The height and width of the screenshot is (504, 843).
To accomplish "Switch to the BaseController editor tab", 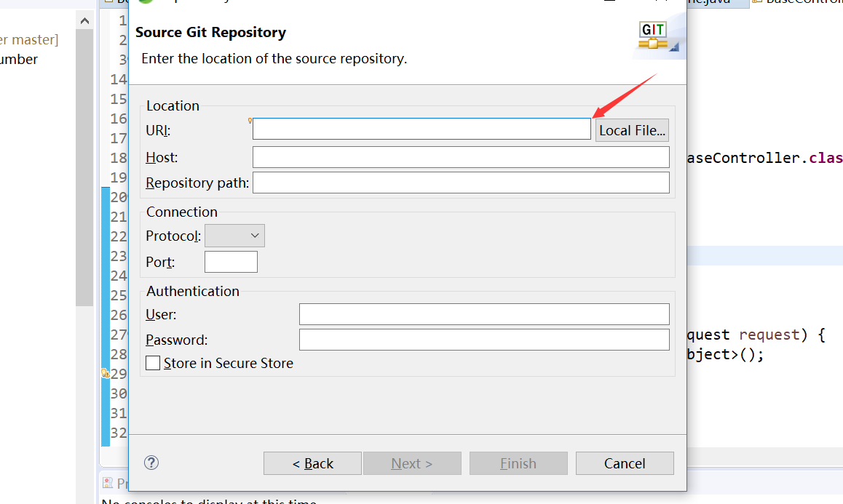I will (793, 2).
